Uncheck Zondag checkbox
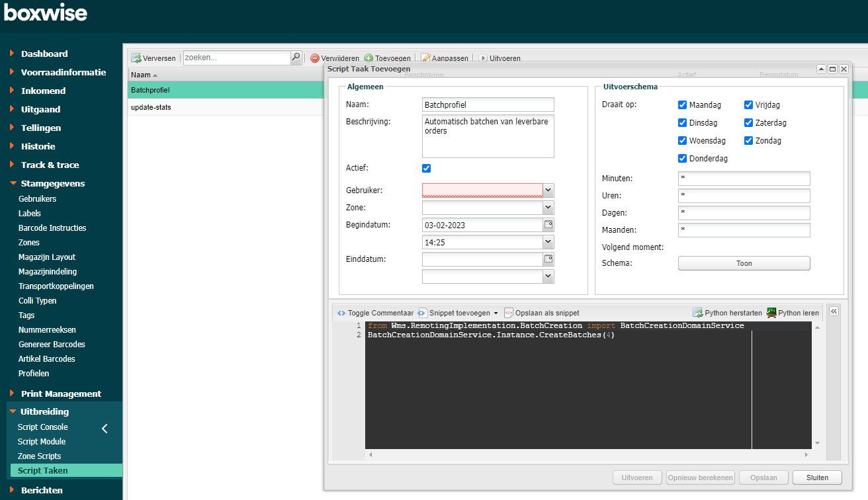The height and width of the screenshot is (500, 868). 749,141
